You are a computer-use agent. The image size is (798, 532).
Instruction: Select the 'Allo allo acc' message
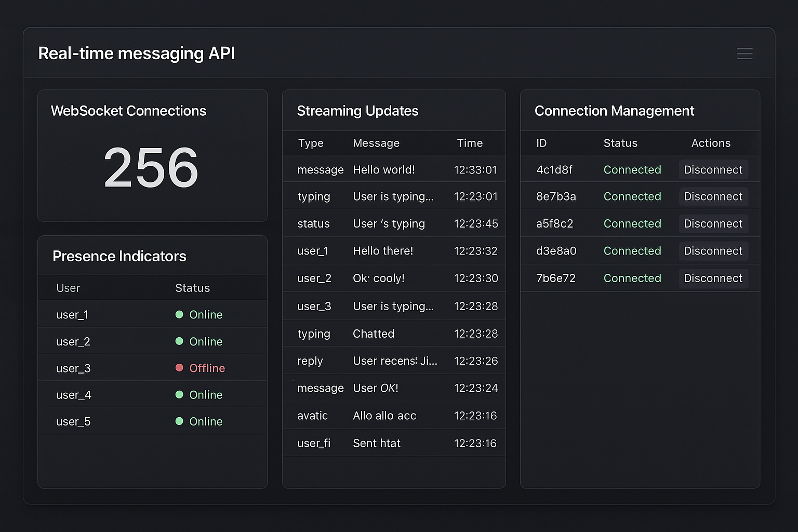[x=384, y=416]
